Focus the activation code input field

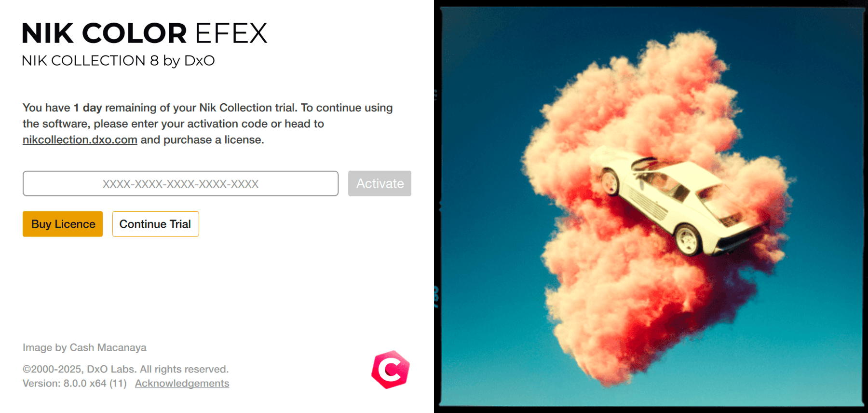point(180,183)
